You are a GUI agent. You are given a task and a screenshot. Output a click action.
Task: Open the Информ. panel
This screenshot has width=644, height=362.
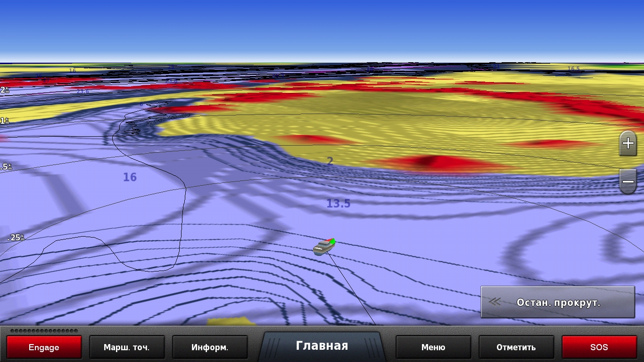pos(210,347)
